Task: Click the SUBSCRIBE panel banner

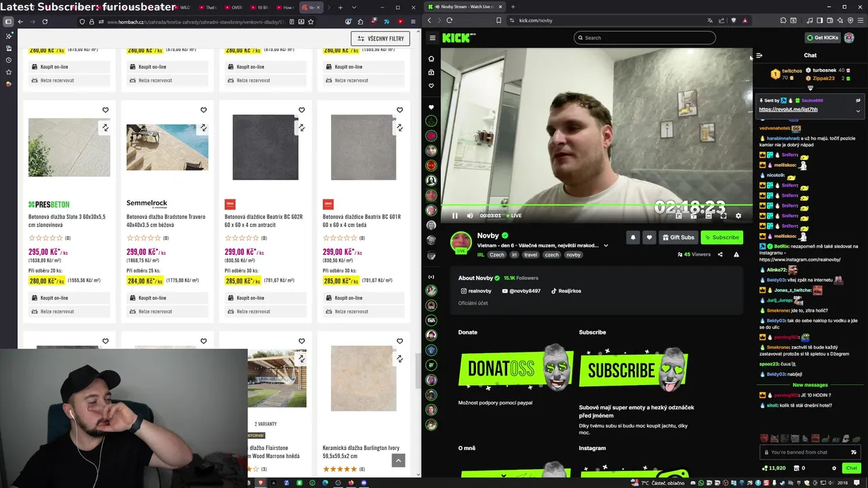Action: [633, 369]
